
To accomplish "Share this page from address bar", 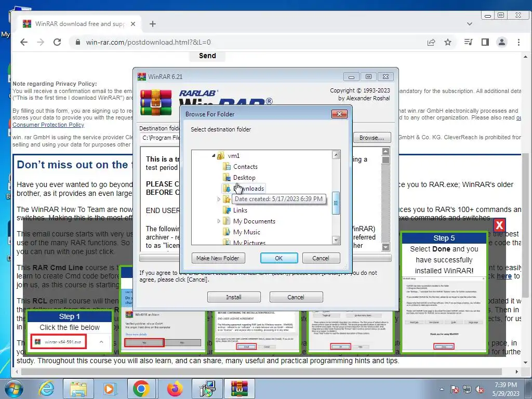I will coord(431,42).
